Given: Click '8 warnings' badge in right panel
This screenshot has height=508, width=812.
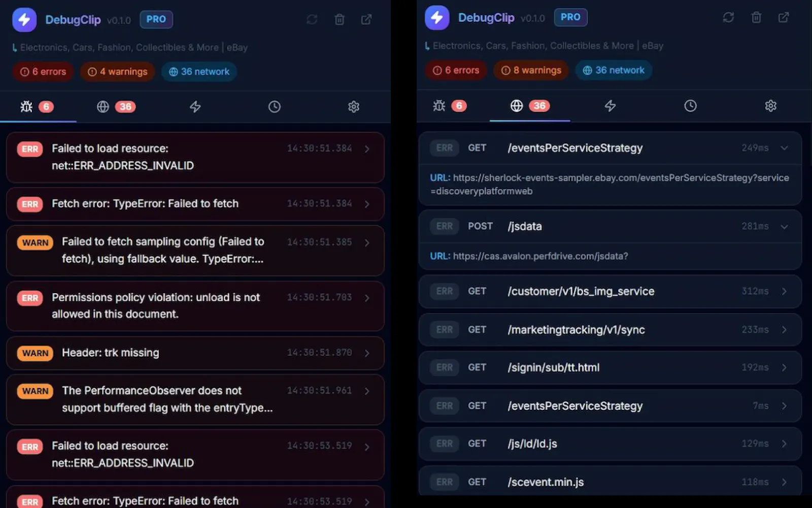Looking at the screenshot, I should (531, 70).
